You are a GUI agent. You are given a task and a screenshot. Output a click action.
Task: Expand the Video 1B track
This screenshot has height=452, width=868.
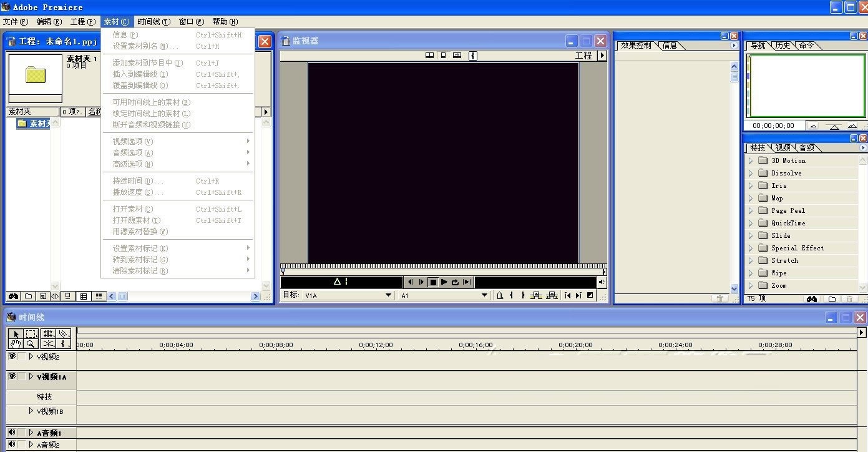31,411
